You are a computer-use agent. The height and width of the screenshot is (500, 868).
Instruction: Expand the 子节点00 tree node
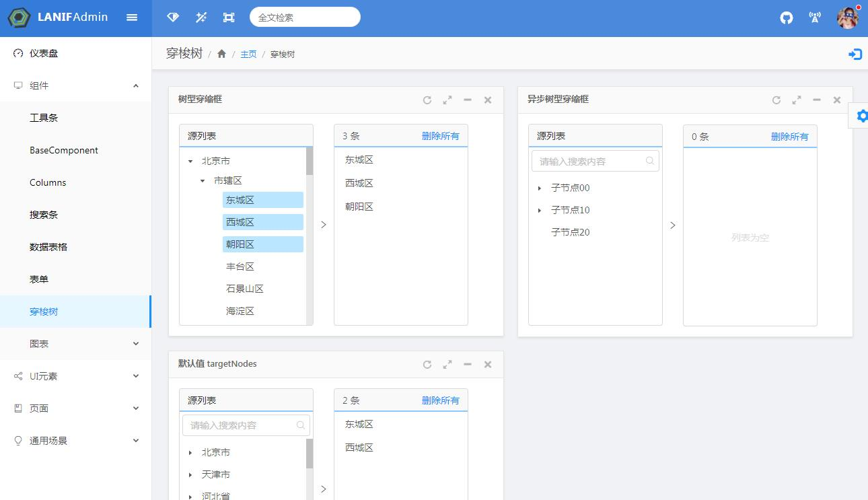point(540,188)
